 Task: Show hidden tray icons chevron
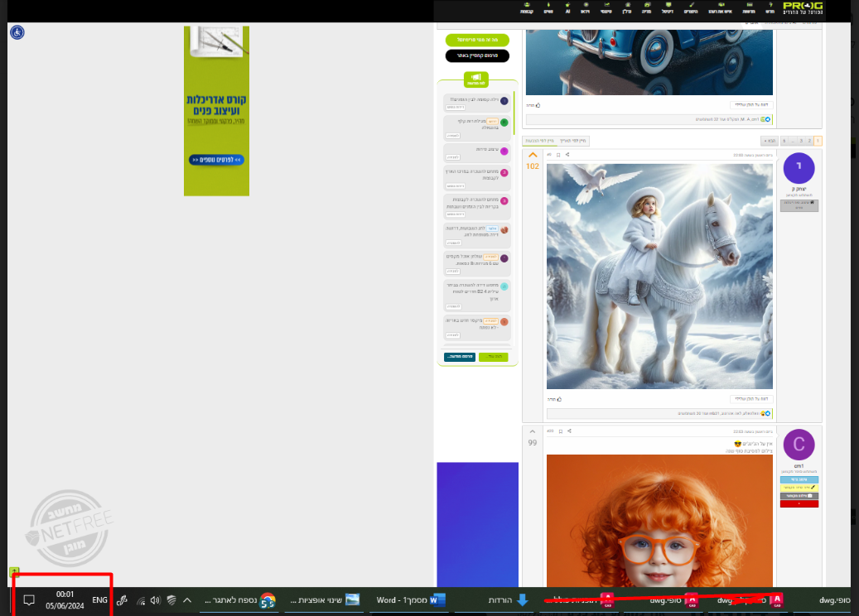[x=187, y=600]
